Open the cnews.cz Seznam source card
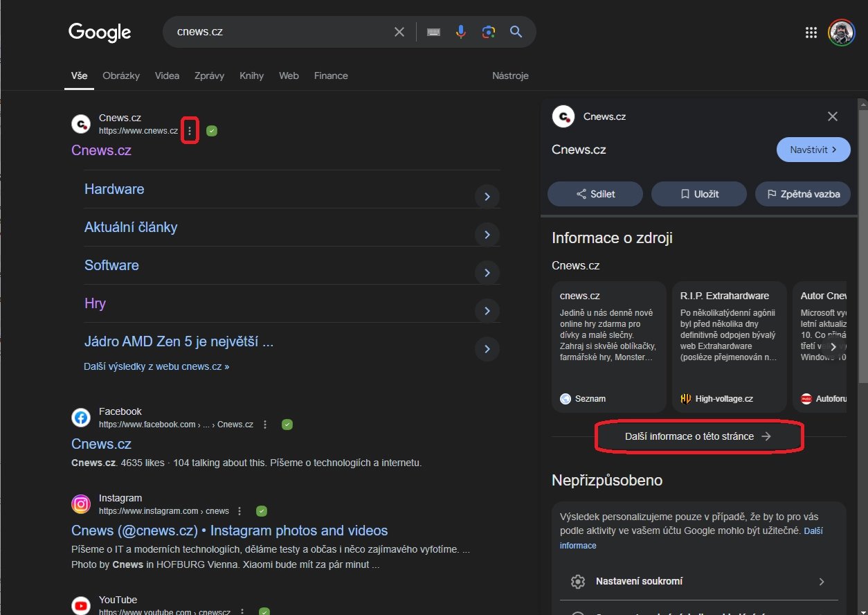This screenshot has height=615, width=868. pos(609,346)
